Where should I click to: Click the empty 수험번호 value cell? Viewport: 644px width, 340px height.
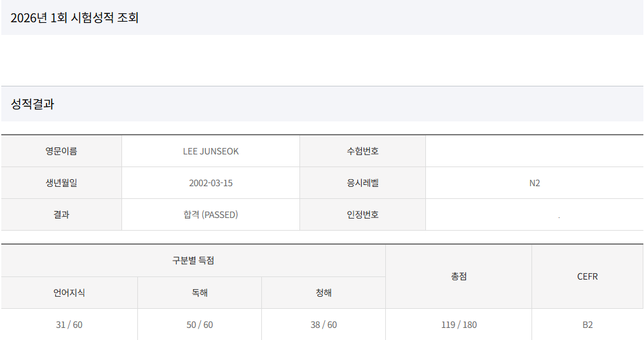[535, 151]
